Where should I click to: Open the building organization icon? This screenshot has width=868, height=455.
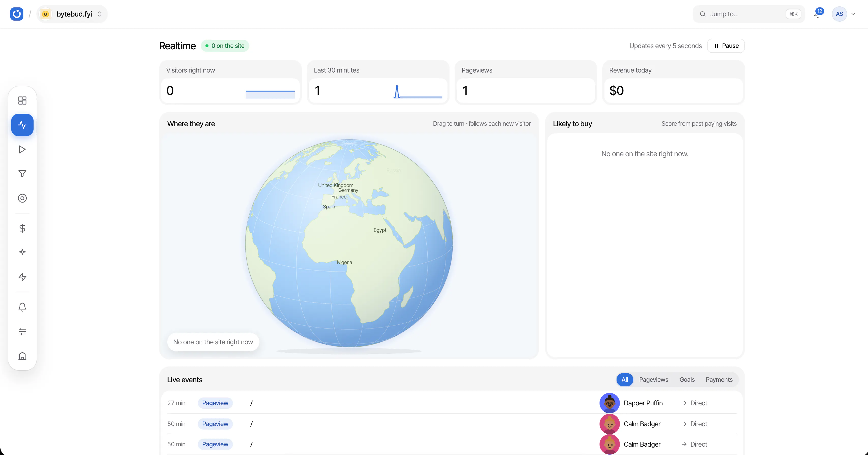coord(22,356)
